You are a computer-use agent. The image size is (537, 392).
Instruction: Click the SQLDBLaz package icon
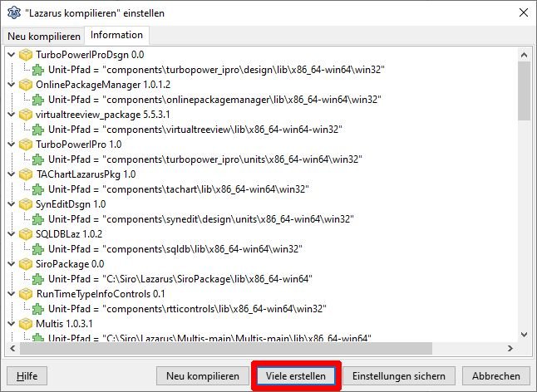point(26,234)
